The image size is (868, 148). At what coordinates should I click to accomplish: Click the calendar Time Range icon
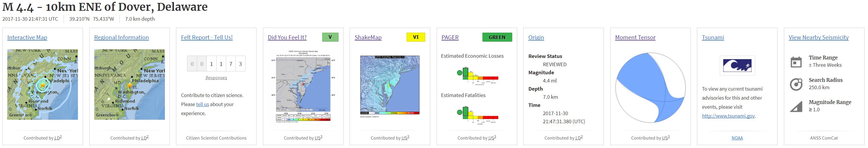pos(796,62)
